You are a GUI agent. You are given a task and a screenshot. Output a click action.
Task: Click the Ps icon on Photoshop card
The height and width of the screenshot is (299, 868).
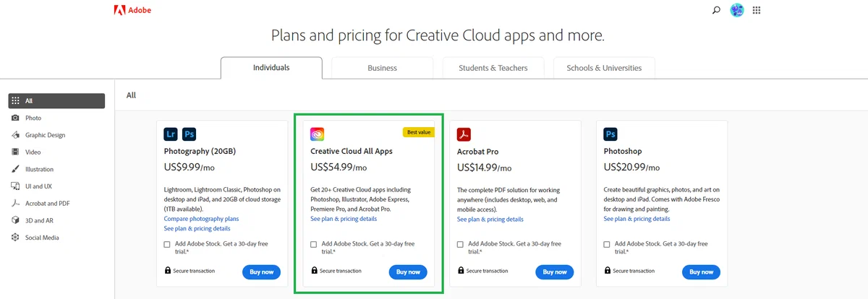pos(610,134)
